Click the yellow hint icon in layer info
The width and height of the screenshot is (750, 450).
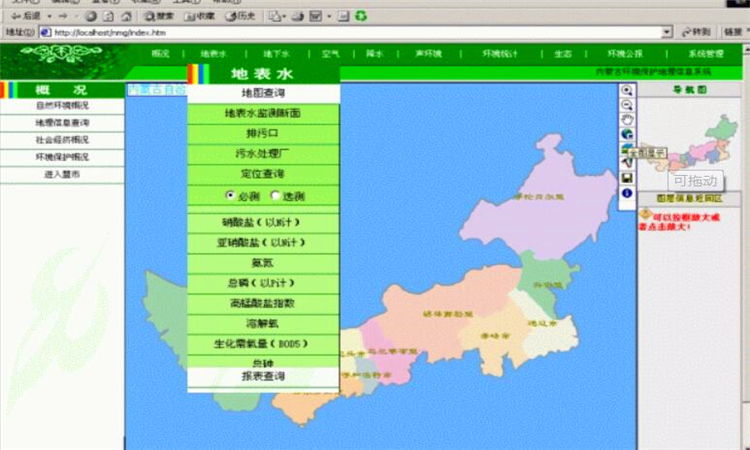[646, 214]
